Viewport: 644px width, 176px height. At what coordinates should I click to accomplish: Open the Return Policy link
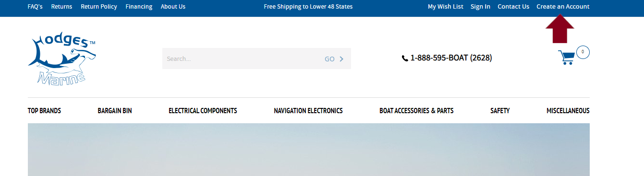99,7
